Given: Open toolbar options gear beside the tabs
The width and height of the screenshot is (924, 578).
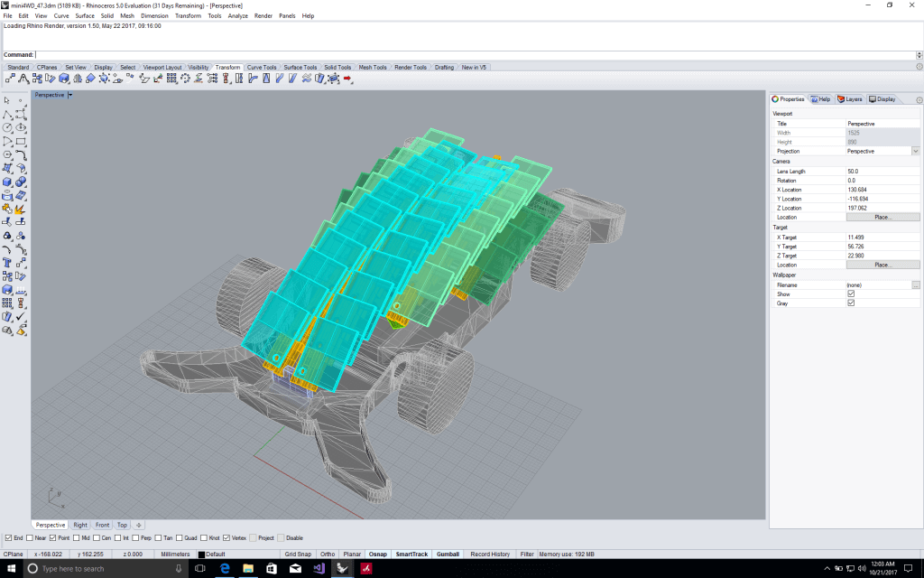Looking at the screenshot, I should [x=919, y=67].
